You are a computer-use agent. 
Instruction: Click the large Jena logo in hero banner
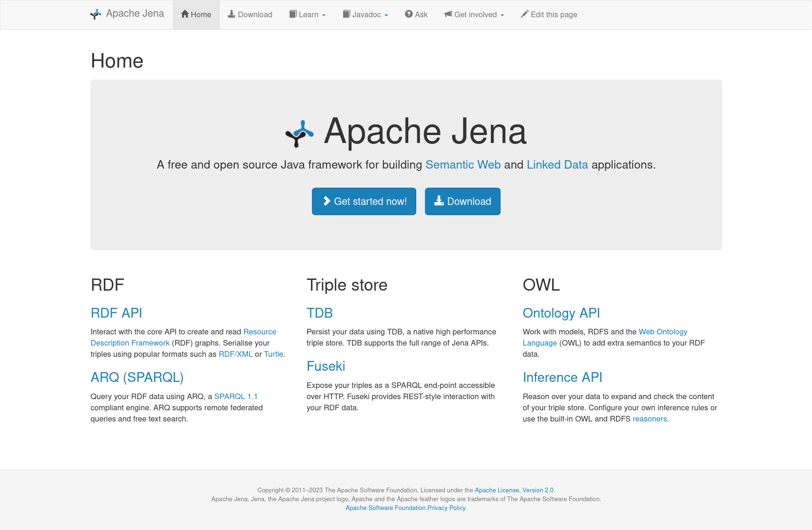pyautogui.click(x=299, y=134)
